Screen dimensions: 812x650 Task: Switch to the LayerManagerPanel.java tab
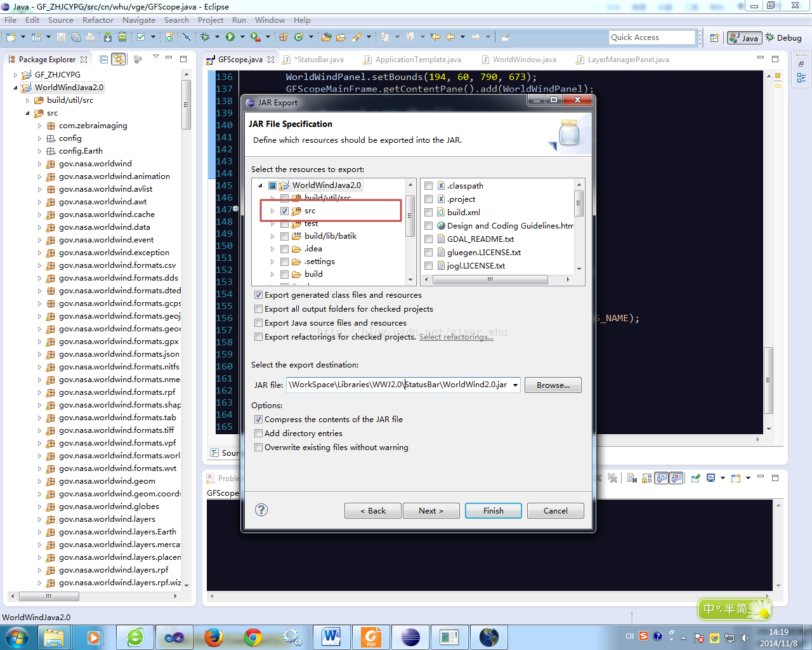pyautogui.click(x=622, y=60)
